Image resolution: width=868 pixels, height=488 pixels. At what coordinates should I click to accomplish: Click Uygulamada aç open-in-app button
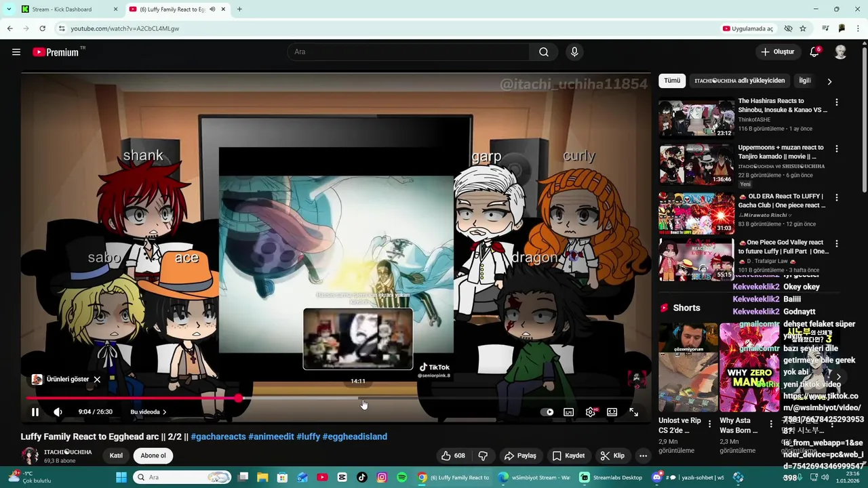748,28
